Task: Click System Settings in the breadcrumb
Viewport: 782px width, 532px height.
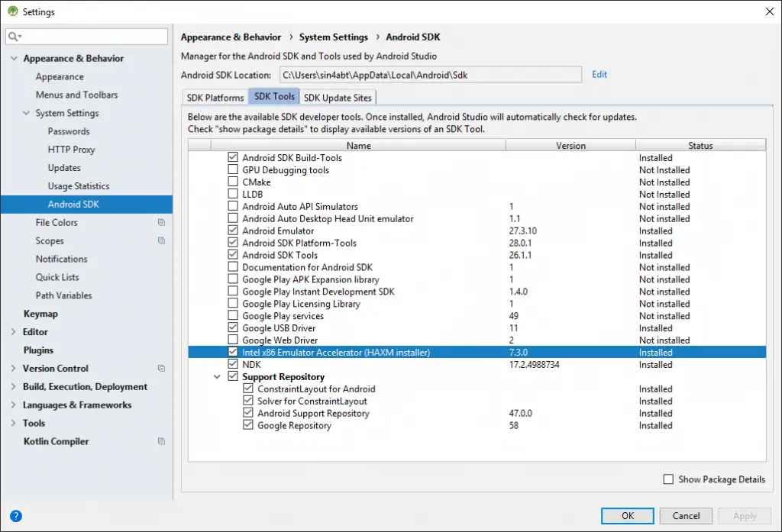Action: coord(334,37)
